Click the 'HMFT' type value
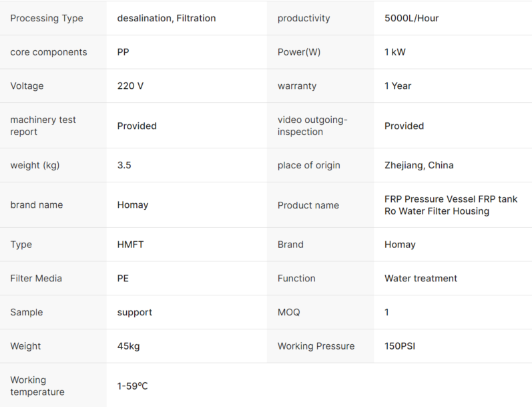 pos(130,245)
